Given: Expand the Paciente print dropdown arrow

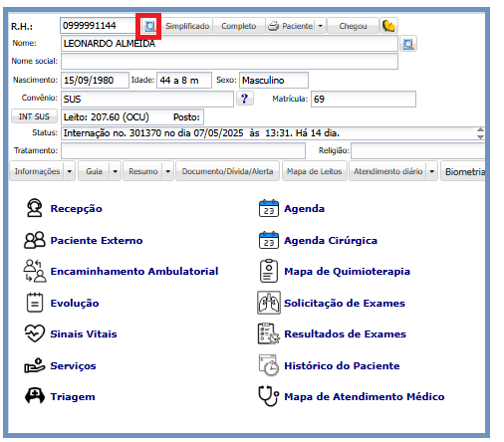Looking at the screenshot, I should point(320,26).
